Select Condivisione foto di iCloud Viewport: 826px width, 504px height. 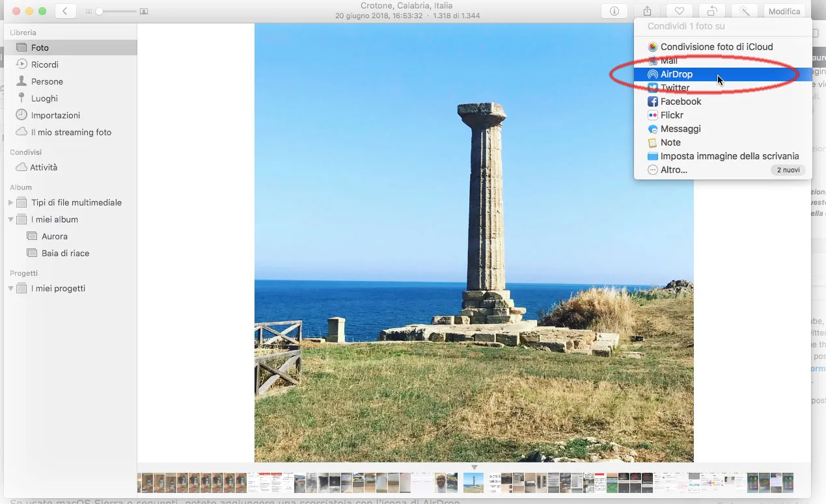click(x=716, y=46)
